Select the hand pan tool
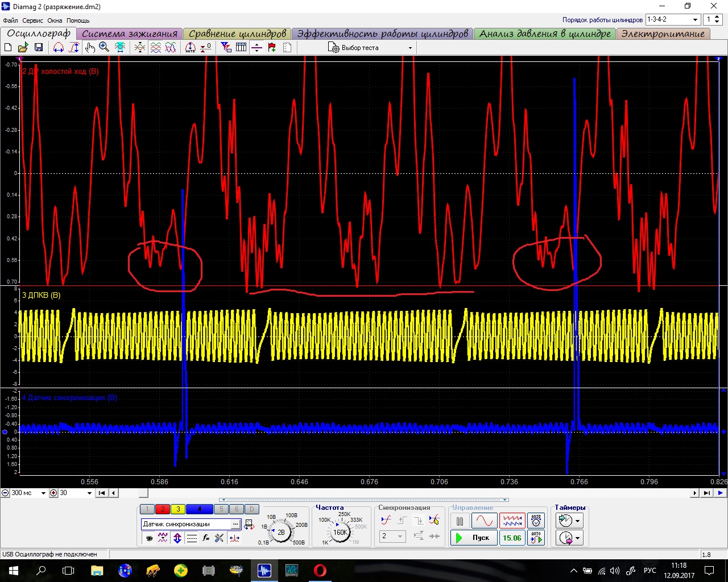Screen dimensions: 728x582 pyautogui.click(x=90, y=47)
